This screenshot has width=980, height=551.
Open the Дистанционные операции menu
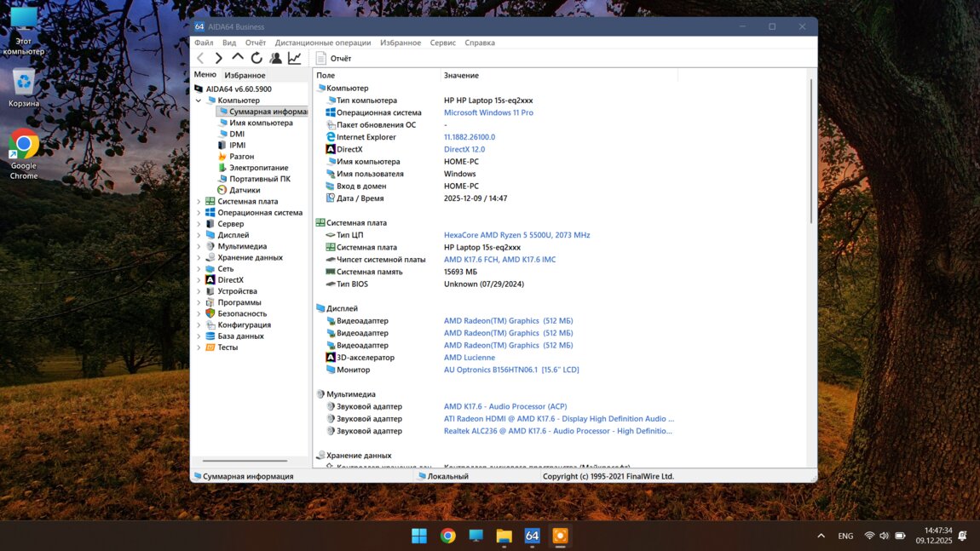(322, 43)
